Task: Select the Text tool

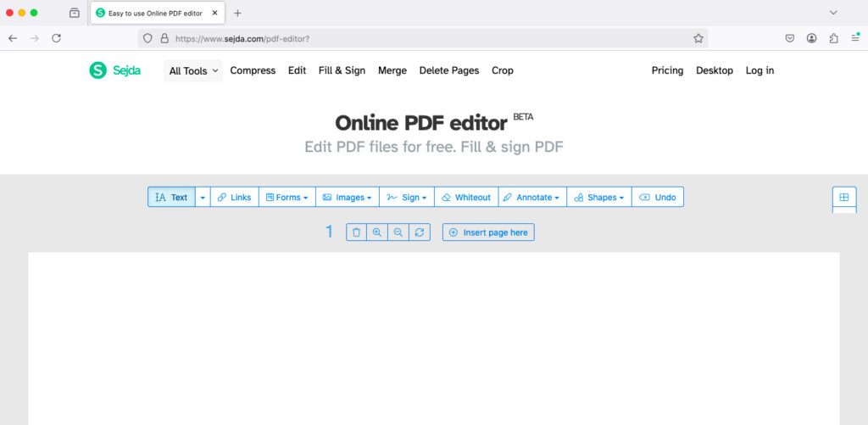Action: 171,197
